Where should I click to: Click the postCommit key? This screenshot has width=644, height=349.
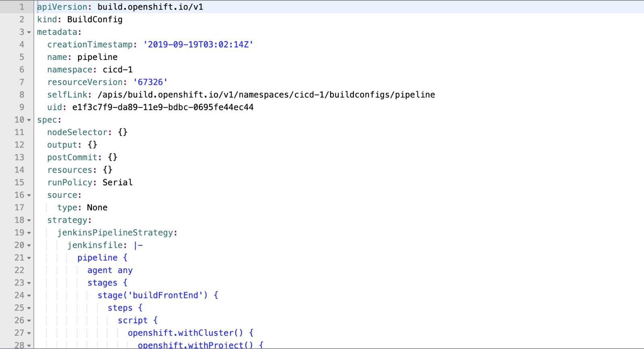pyautogui.click(x=72, y=157)
